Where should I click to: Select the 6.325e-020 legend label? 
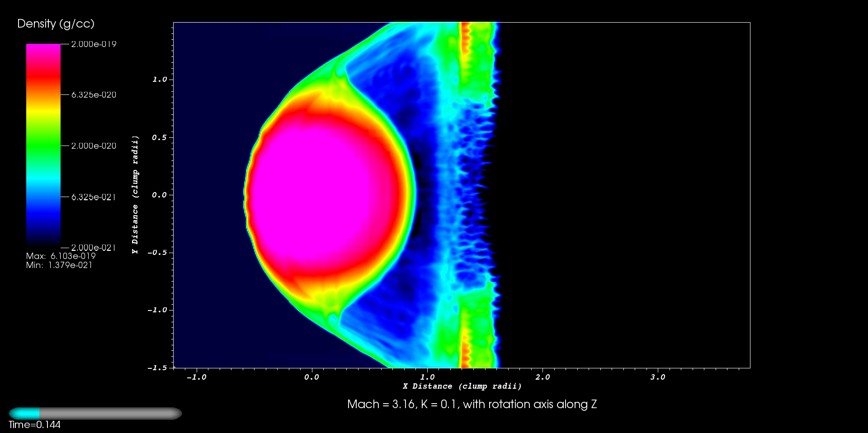pos(94,95)
